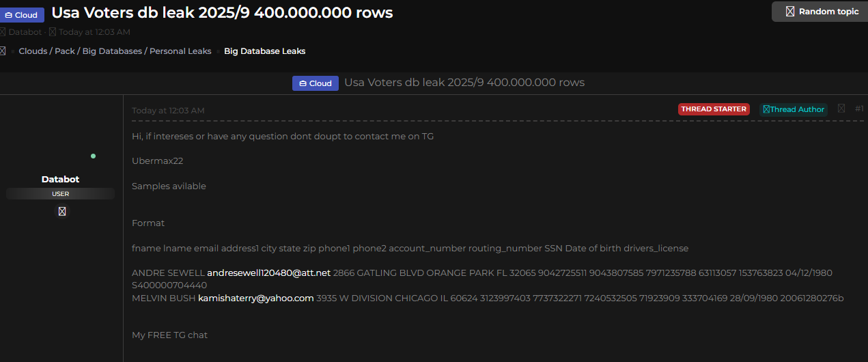Click the USER rank badge under Databot
The image size is (868, 362).
(x=60, y=194)
